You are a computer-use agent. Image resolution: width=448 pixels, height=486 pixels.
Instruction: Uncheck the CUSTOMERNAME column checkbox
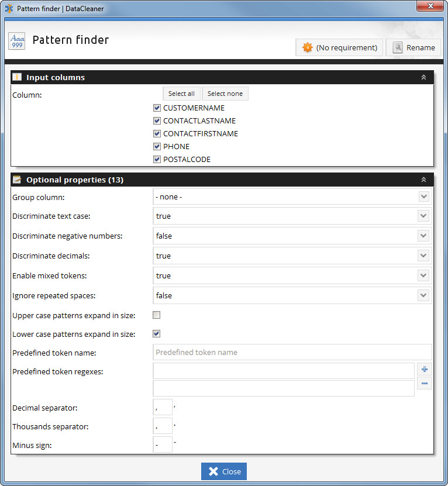pos(157,108)
